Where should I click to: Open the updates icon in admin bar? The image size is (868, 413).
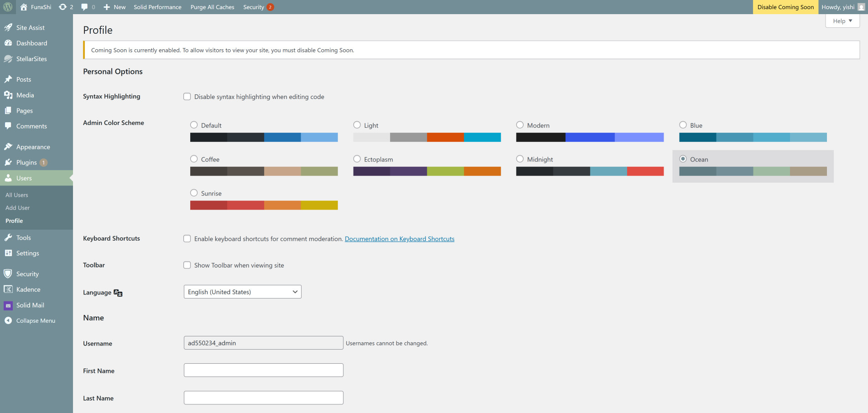[63, 7]
